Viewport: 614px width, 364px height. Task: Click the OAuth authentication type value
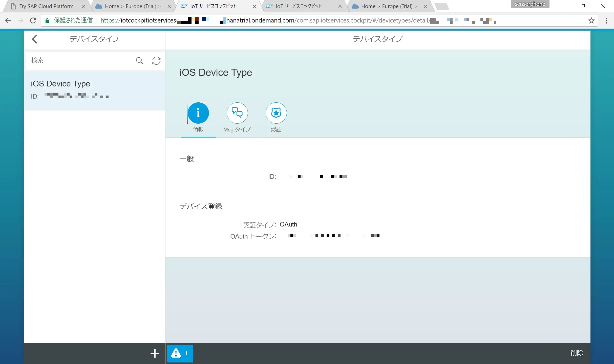[288, 224]
